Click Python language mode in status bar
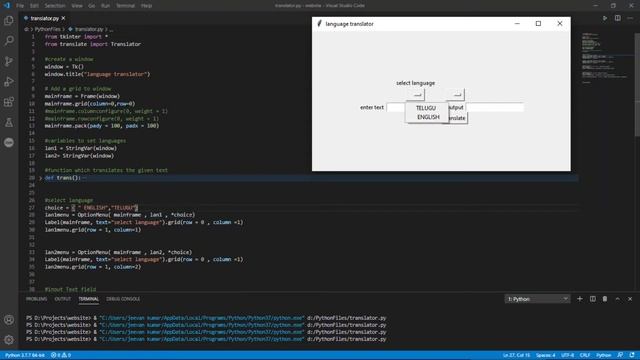 click(604, 355)
